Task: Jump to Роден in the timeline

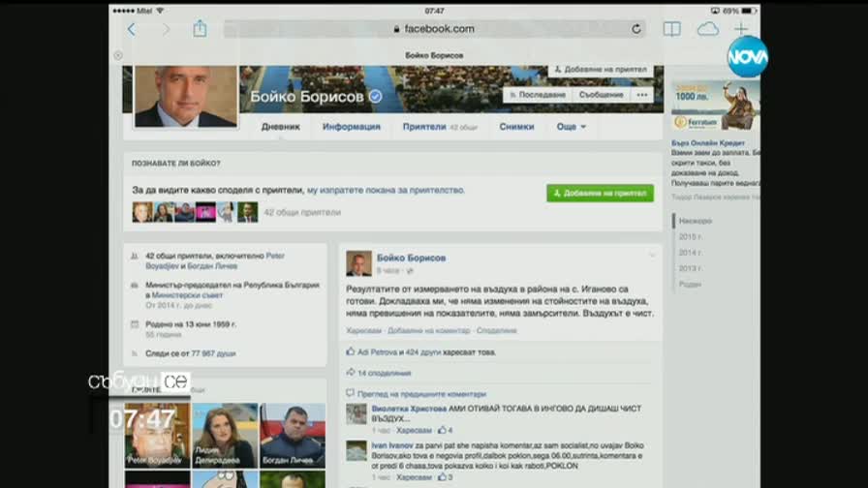Action: point(690,285)
